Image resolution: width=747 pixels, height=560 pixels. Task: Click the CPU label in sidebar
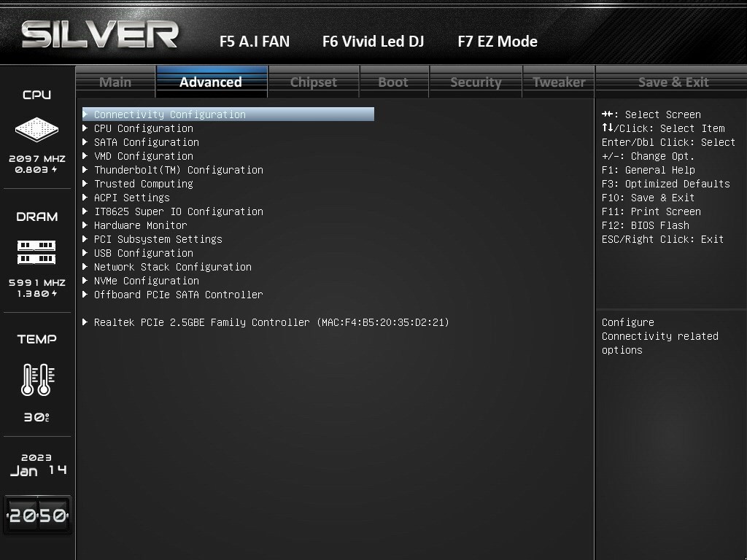click(36, 95)
